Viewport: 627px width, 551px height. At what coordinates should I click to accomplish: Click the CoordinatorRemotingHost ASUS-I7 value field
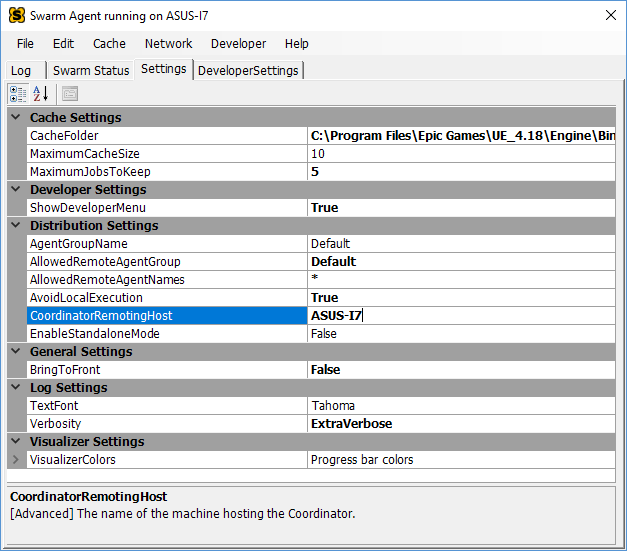click(461, 316)
